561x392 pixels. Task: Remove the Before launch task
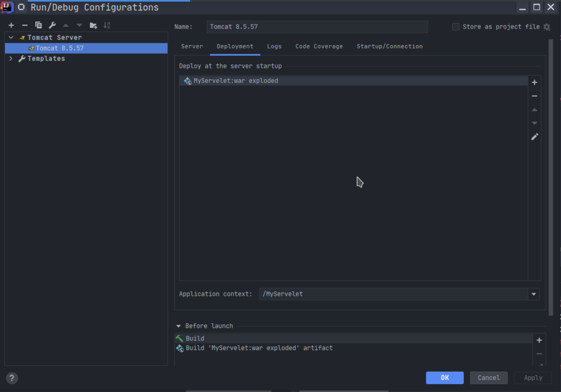pos(539,354)
